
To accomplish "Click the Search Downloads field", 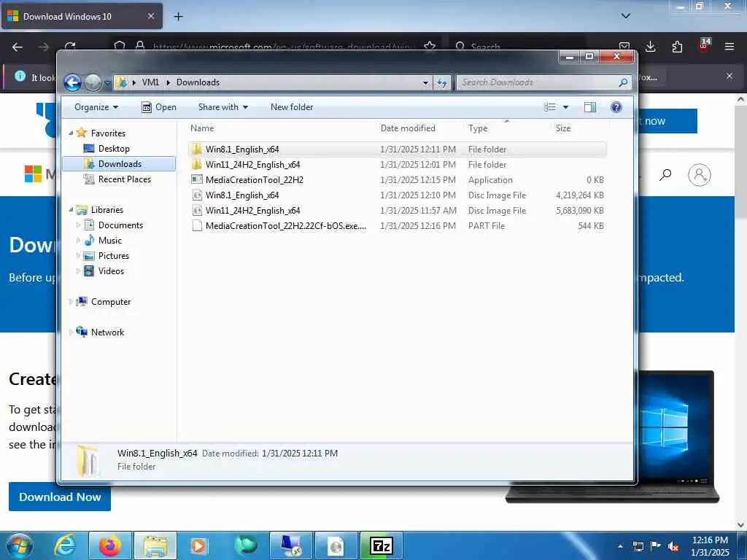I will click(x=544, y=82).
